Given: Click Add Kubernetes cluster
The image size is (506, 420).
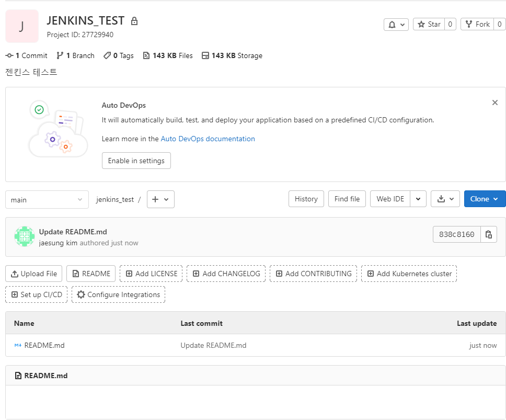Looking at the screenshot, I should 409,274.
